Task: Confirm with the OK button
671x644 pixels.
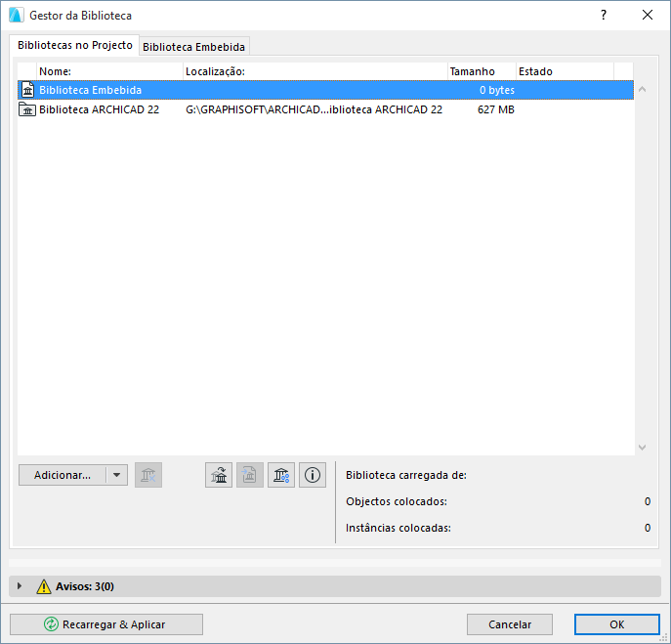Action: [x=616, y=624]
